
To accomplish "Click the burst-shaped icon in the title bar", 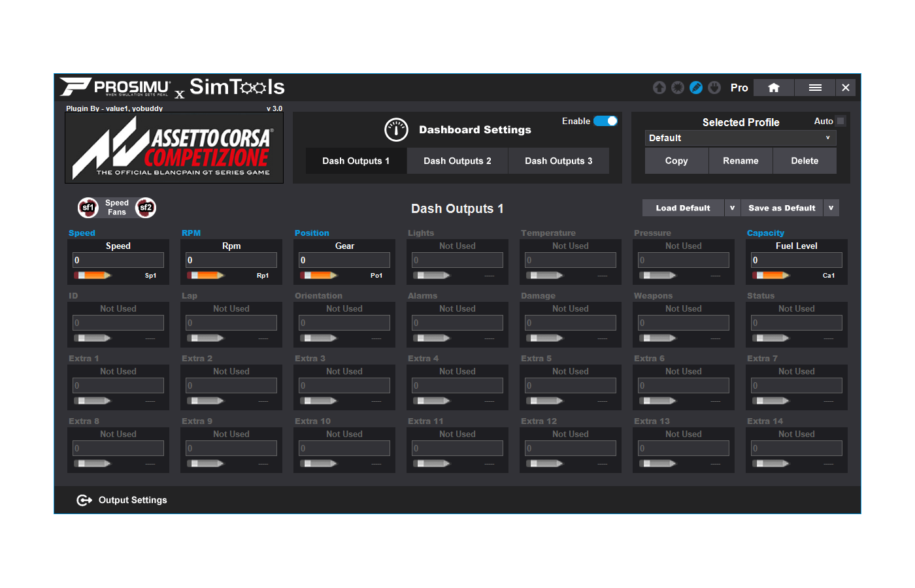I will [x=678, y=88].
